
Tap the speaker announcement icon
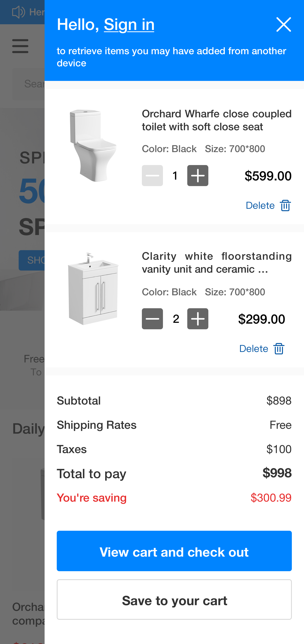click(18, 12)
